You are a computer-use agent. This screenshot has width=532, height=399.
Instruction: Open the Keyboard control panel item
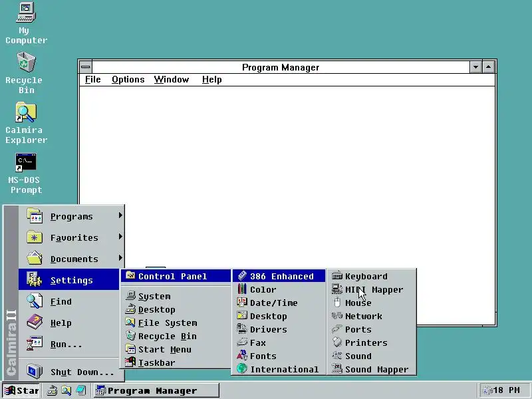point(372,276)
